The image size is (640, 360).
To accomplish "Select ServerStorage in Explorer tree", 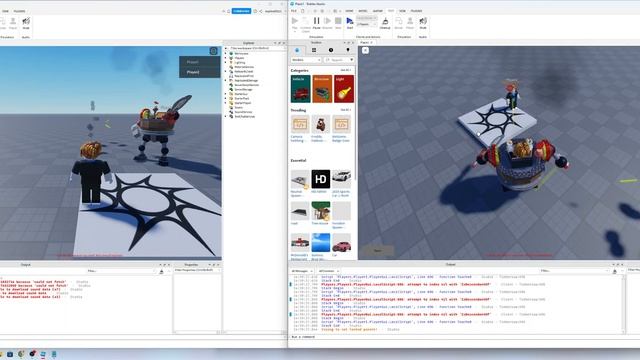I will (x=243, y=89).
